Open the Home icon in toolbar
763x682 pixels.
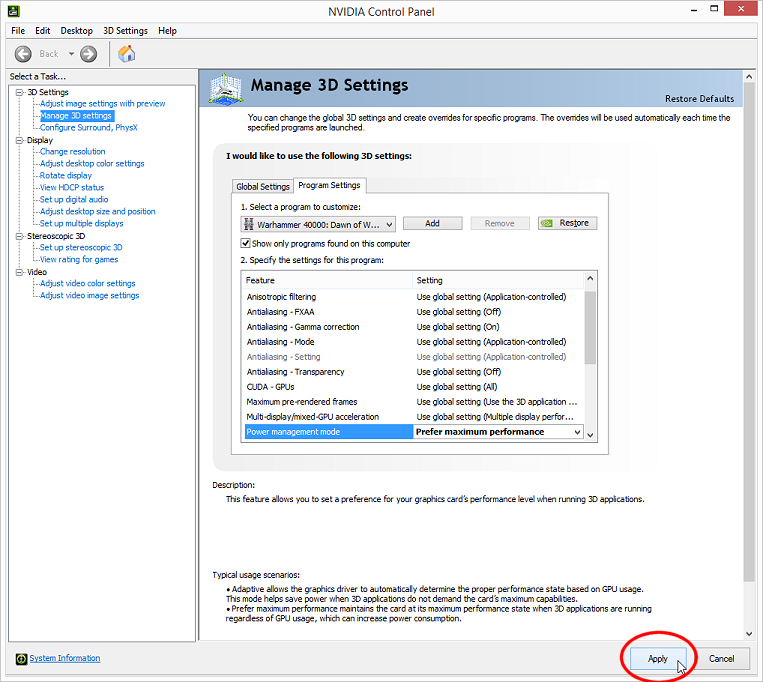(x=127, y=54)
